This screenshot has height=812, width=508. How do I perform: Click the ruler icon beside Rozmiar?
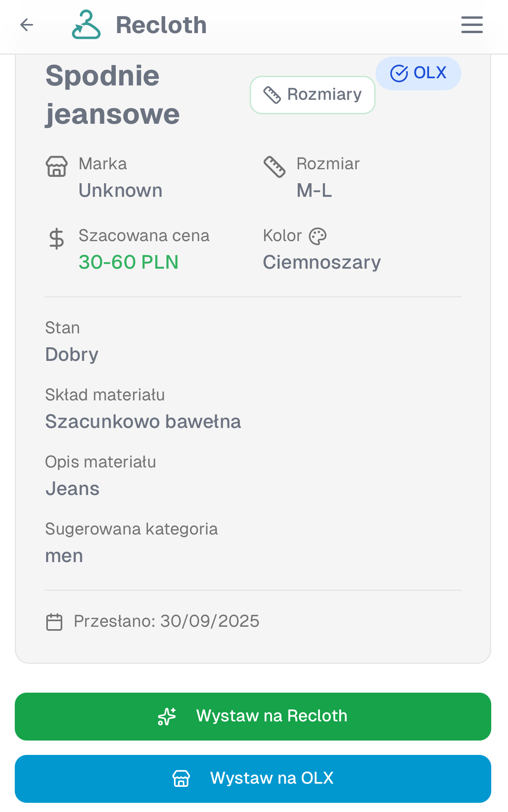pyautogui.click(x=275, y=166)
